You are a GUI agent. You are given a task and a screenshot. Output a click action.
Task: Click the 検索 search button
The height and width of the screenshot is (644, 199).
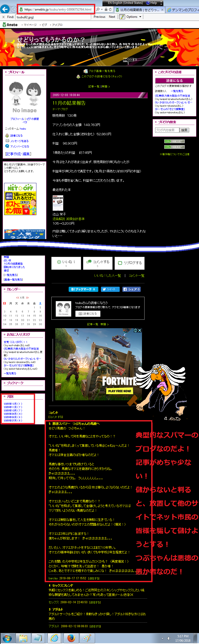(184, 130)
